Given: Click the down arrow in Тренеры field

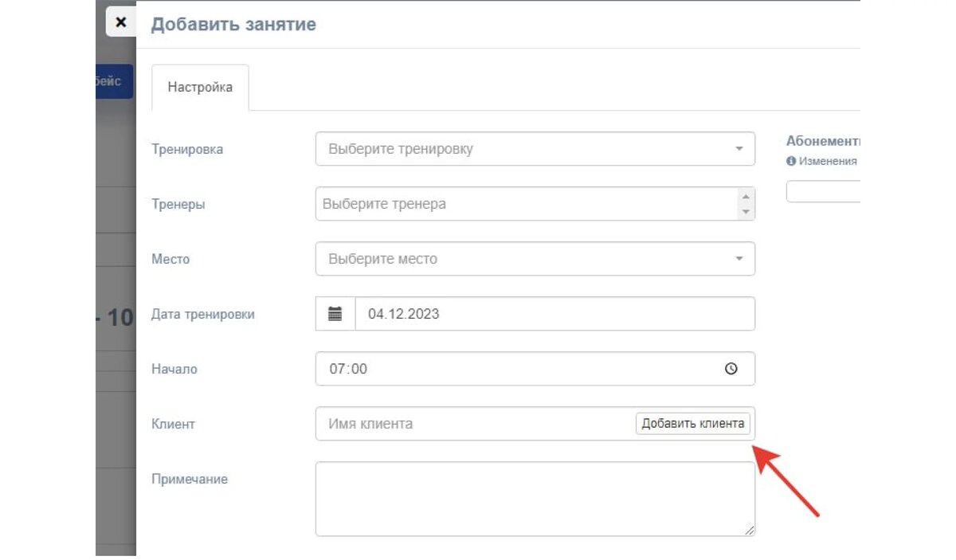Looking at the screenshot, I should tap(746, 212).
